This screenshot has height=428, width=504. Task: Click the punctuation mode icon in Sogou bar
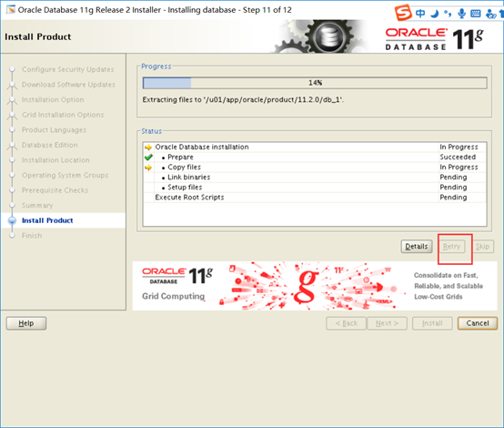pos(448,14)
